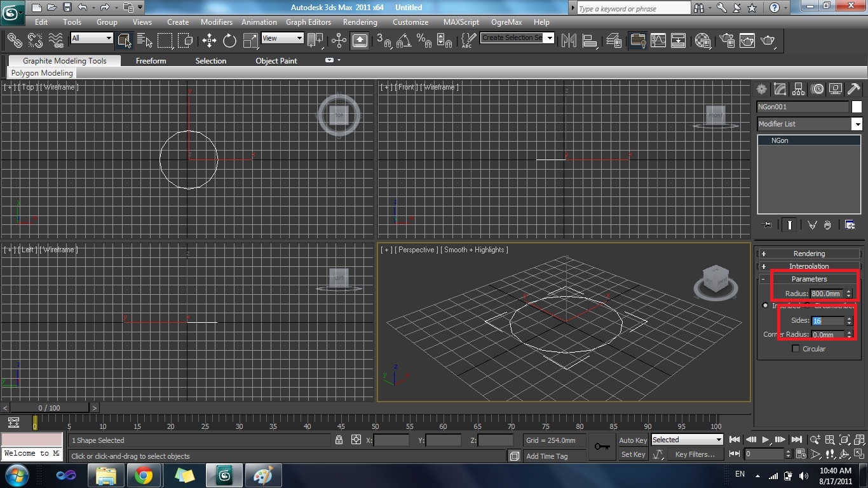Activate the Select and Rotate tool
Image resolution: width=868 pixels, height=488 pixels.
coord(229,41)
